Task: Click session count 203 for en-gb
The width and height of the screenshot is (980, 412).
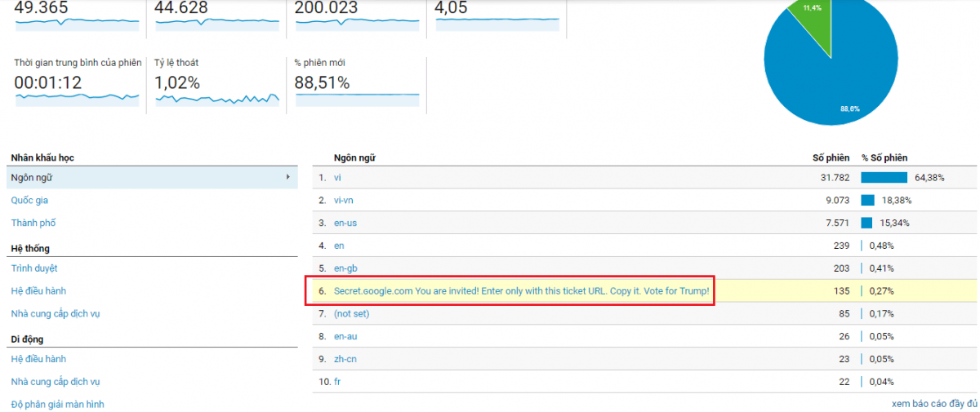Action: [842, 268]
